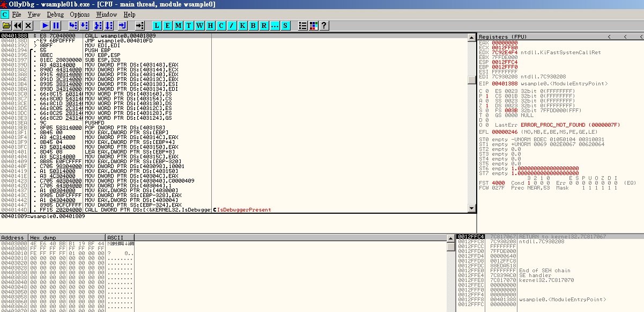Open the Appearance color grid icon
Viewport: 644px width, 312px height.
314,25
